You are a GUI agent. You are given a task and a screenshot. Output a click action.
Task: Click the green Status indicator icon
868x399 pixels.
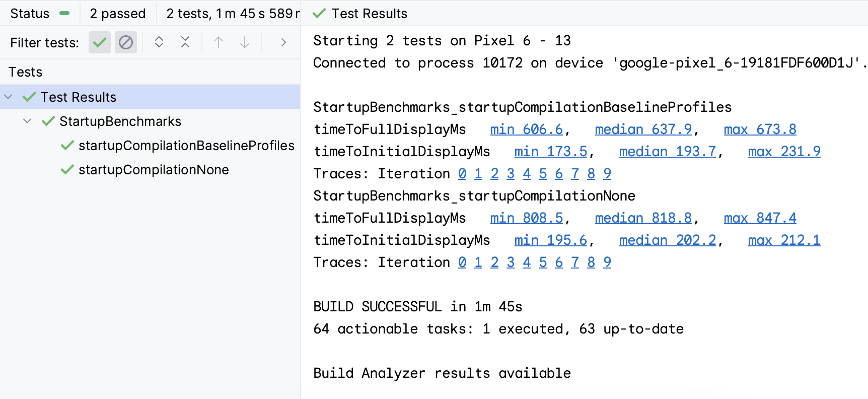pos(64,14)
